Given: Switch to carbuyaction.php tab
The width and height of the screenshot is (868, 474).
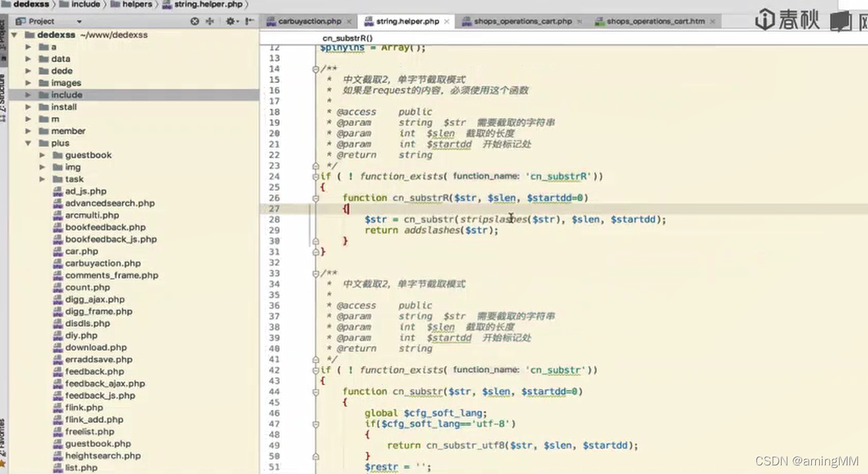Looking at the screenshot, I should pyautogui.click(x=309, y=21).
